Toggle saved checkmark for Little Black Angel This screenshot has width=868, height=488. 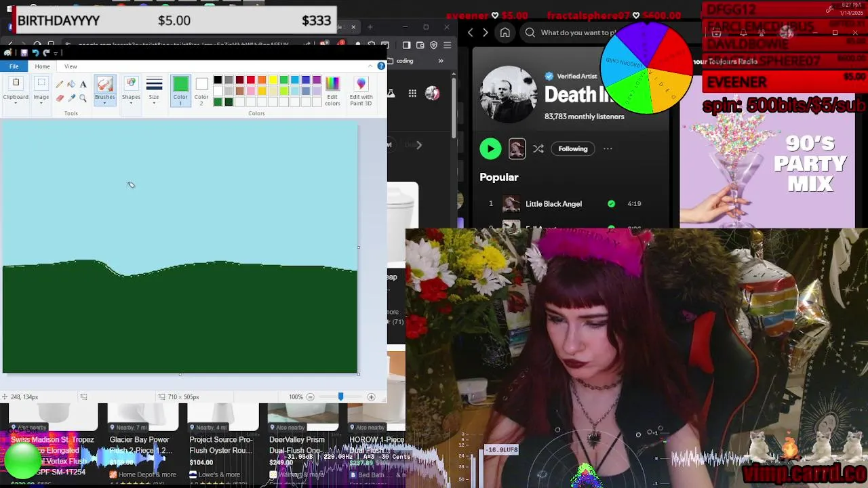click(611, 203)
